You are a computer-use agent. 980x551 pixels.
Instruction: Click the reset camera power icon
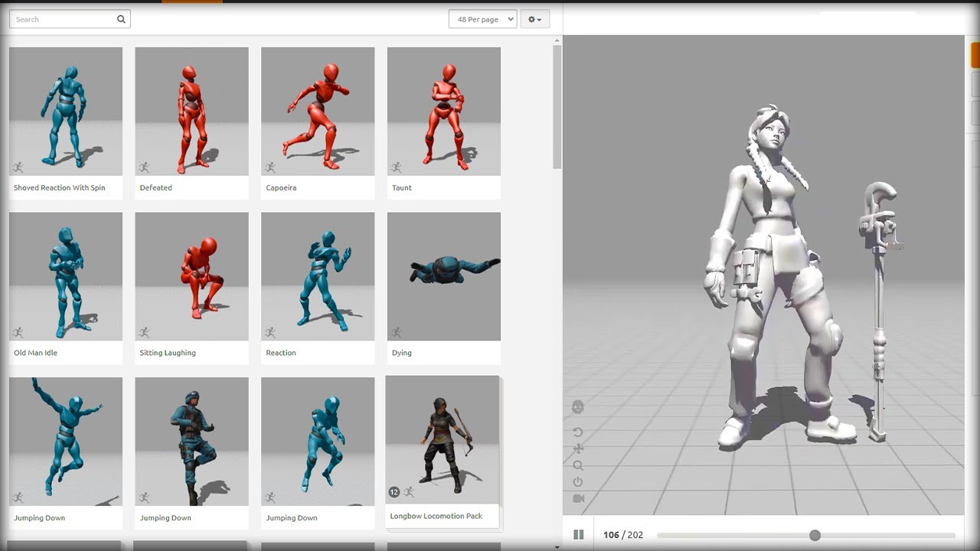[x=578, y=482]
